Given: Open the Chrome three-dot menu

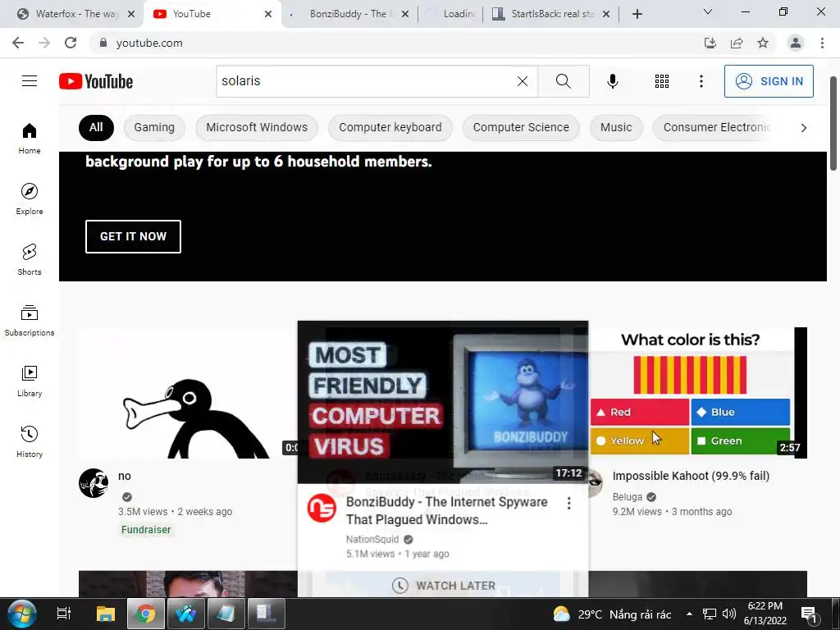Looking at the screenshot, I should pyautogui.click(x=822, y=43).
